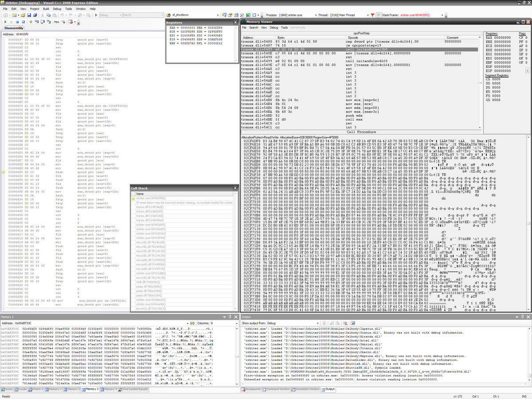Switch to the Immediate Window tab
Viewport: 532px width, 399px height.
click(x=305, y=389)
